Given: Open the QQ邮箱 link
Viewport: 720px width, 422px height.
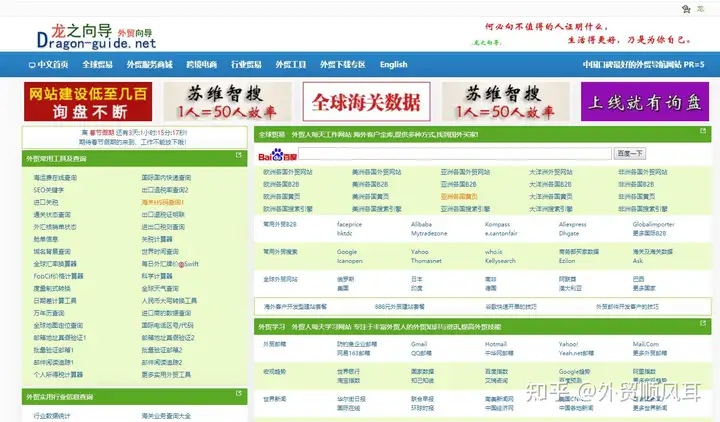Looking at the screenshot, I should 421,353.
